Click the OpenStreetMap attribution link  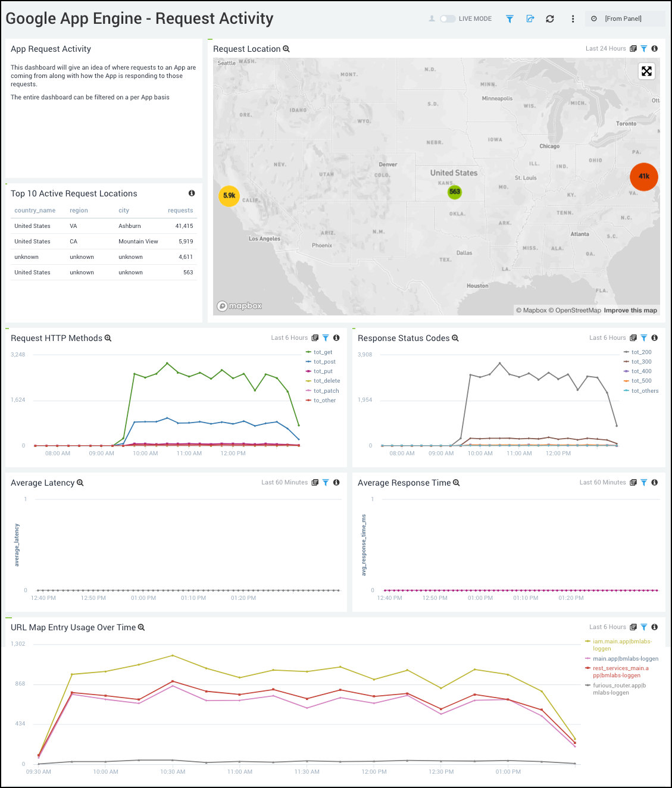[578, 310]
